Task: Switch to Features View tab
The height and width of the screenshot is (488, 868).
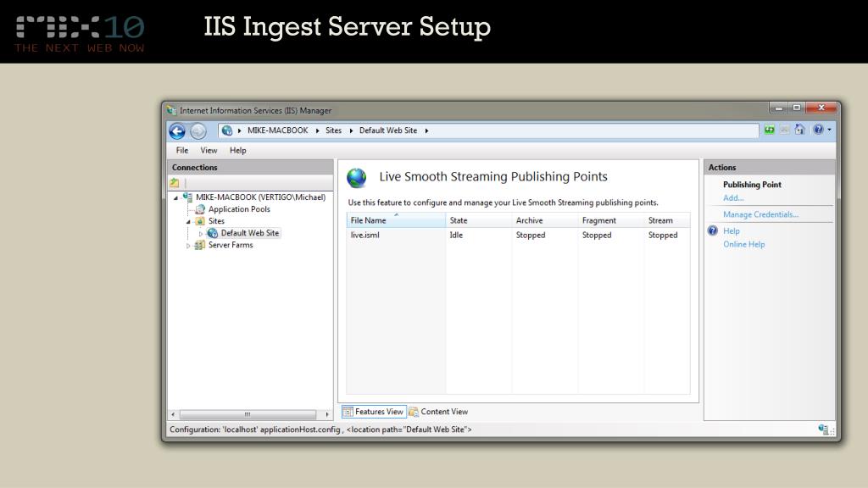Action: pos(374,412)
